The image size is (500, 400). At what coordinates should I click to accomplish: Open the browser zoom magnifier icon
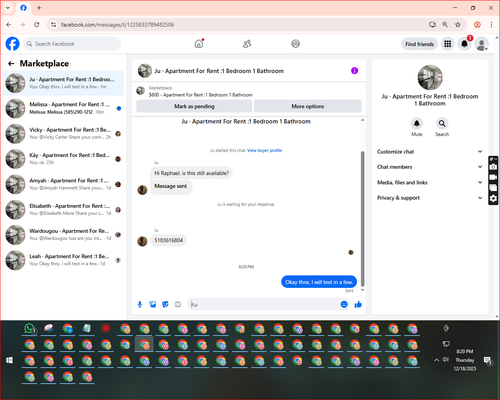[x=445, y=25]
